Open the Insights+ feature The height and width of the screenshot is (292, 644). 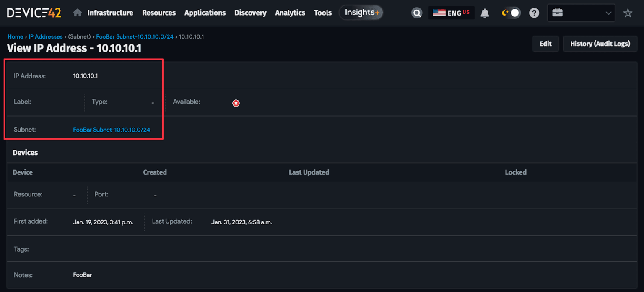point(361,12)
